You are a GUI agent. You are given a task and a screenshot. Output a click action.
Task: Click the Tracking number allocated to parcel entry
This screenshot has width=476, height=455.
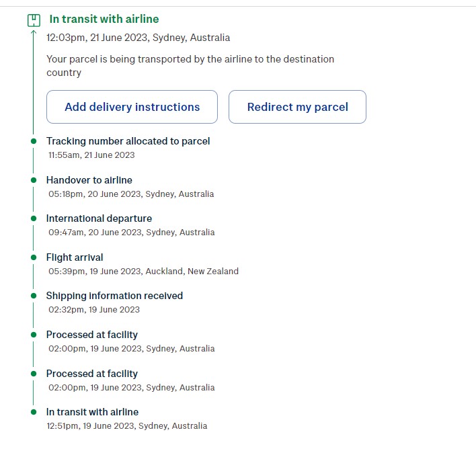coord(128,141)
